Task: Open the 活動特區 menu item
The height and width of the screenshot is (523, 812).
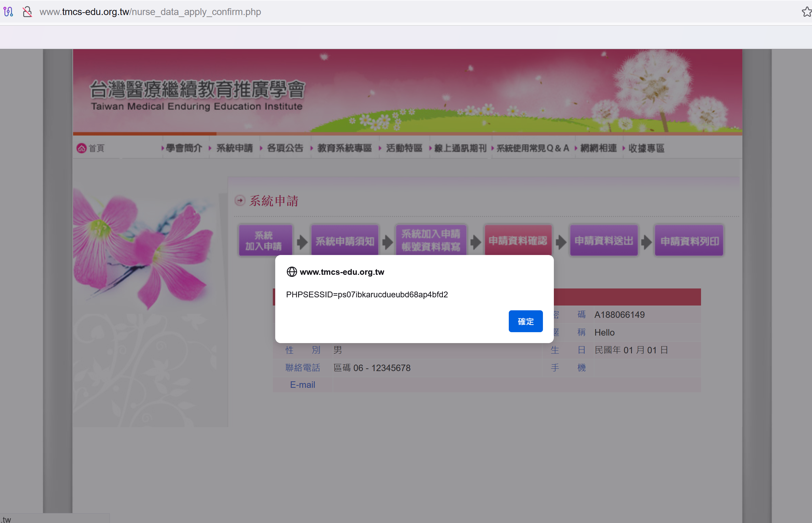Action: [x=404, y=148]
